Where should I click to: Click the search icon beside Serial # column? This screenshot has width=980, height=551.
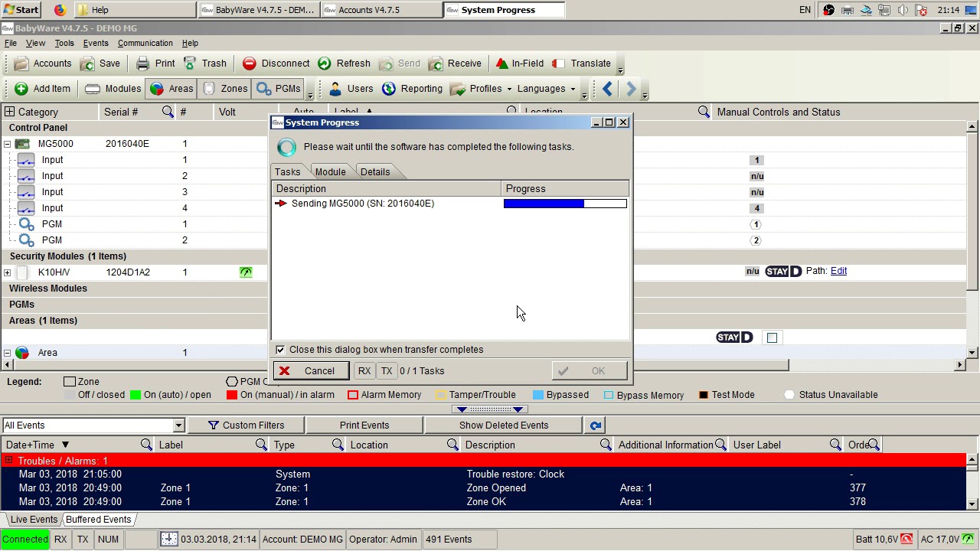[168, 112]
